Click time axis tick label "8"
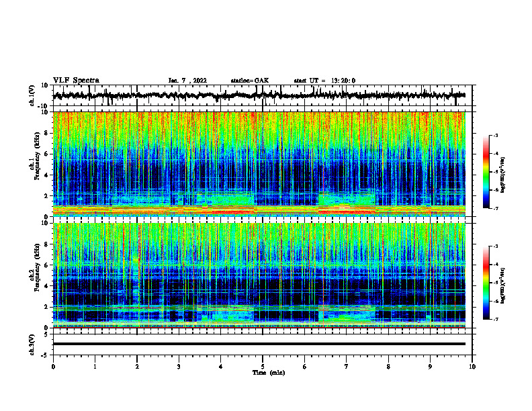532x411 pixels. (x=388, y=367)
